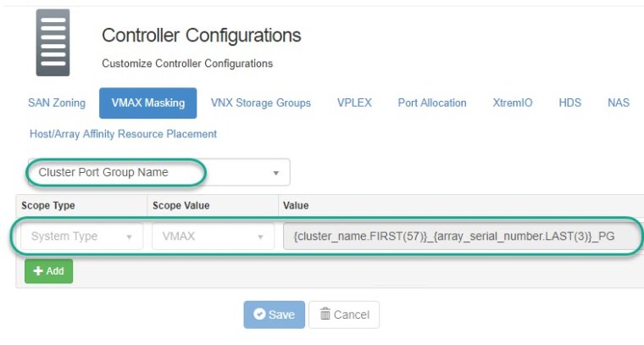
Task: Click the Cancel button
Action: pyautogui.click(x=344, y=314)
